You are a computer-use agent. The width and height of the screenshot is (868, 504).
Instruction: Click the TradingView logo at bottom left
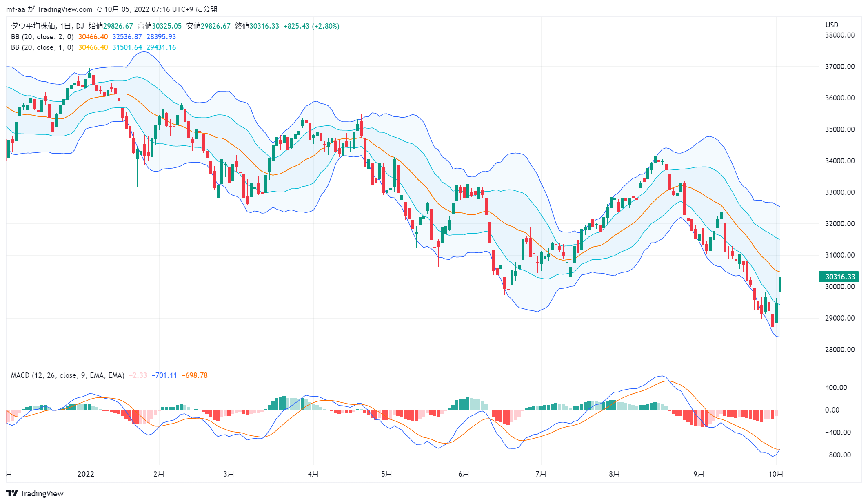click(35, 493)
